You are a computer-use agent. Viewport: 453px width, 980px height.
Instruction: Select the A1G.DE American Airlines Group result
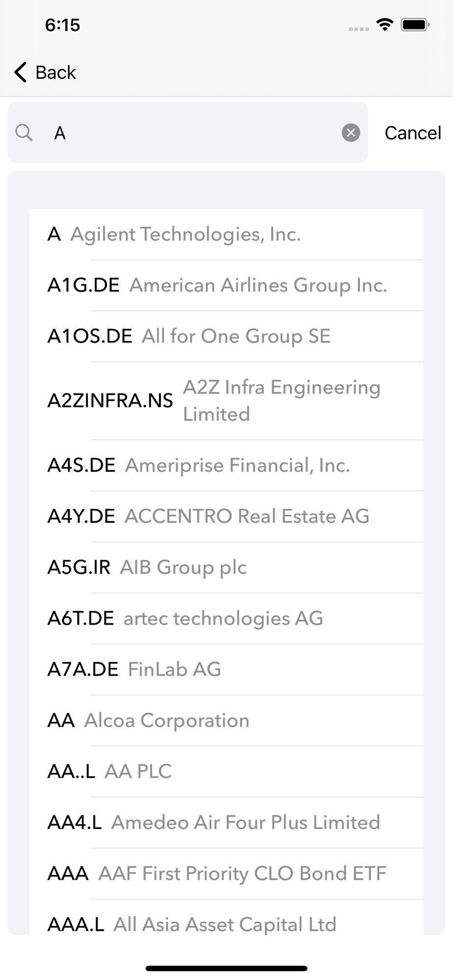226,285
